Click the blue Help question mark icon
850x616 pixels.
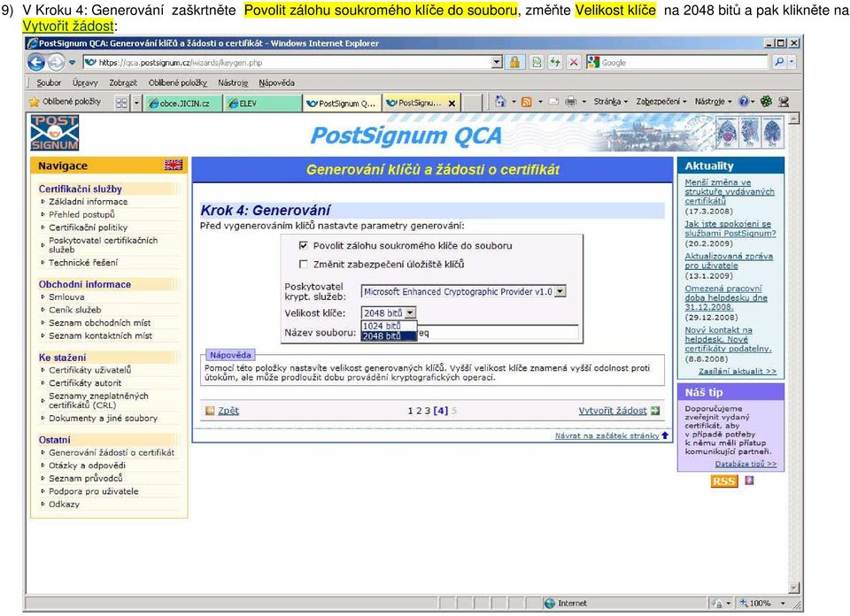744,101
